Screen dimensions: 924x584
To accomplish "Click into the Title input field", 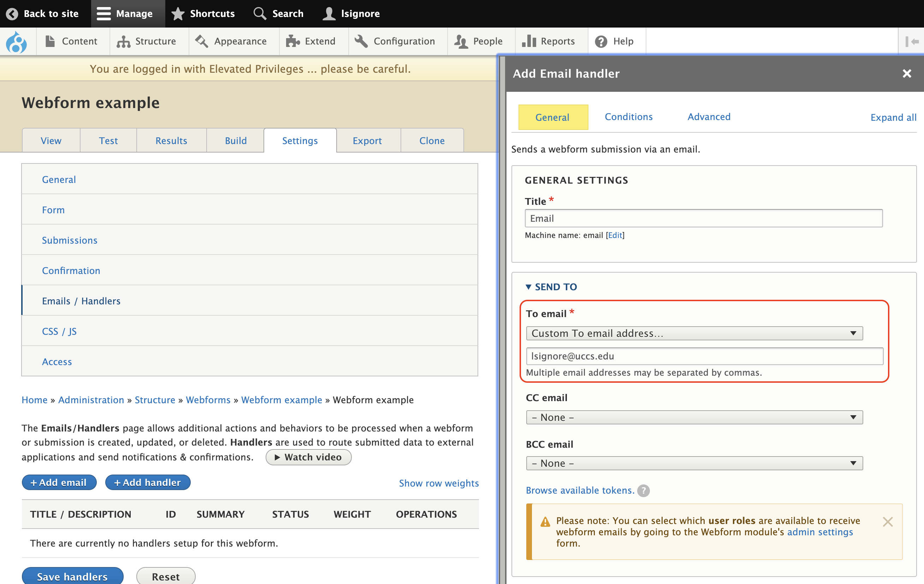I will click(703, 218).
